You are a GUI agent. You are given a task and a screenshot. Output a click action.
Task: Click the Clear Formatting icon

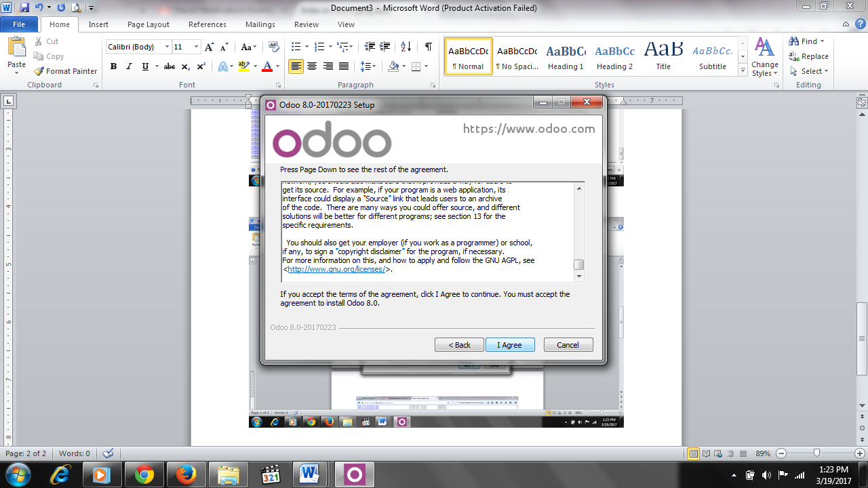[x=274, y=47]
